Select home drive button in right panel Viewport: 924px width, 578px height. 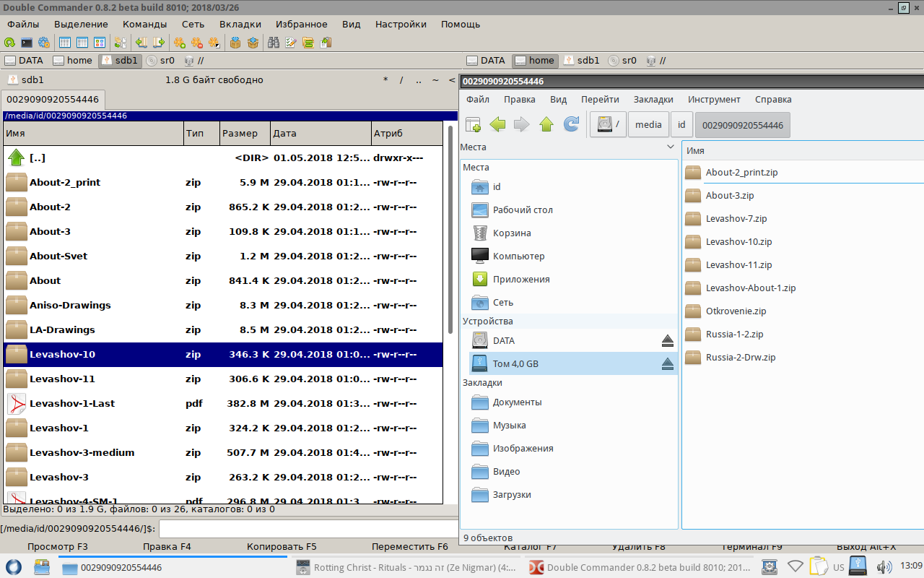click(x=534, y=61)
